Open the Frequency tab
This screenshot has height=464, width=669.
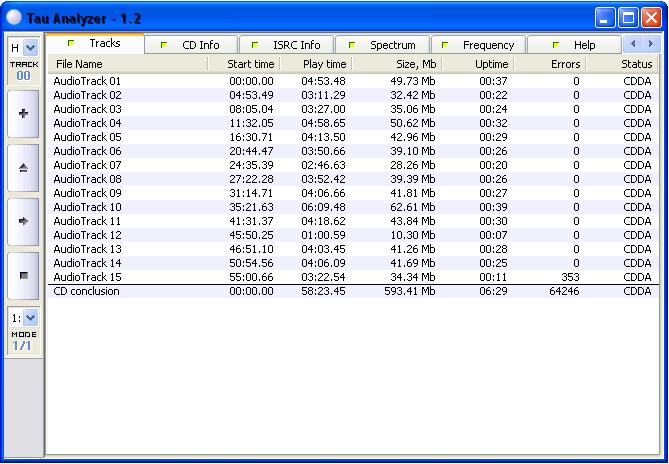[479, 45]
